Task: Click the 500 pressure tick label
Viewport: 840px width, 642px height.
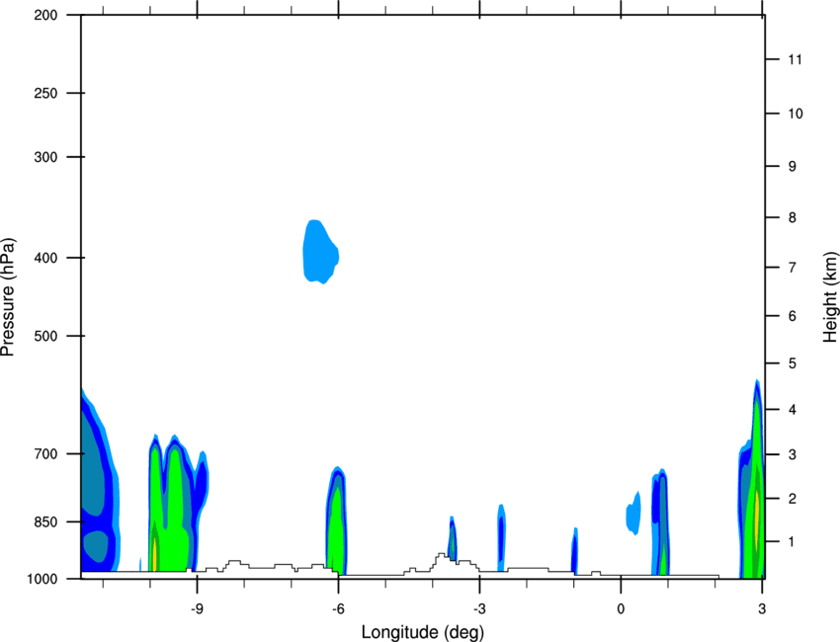Action: tap(45, 336)
